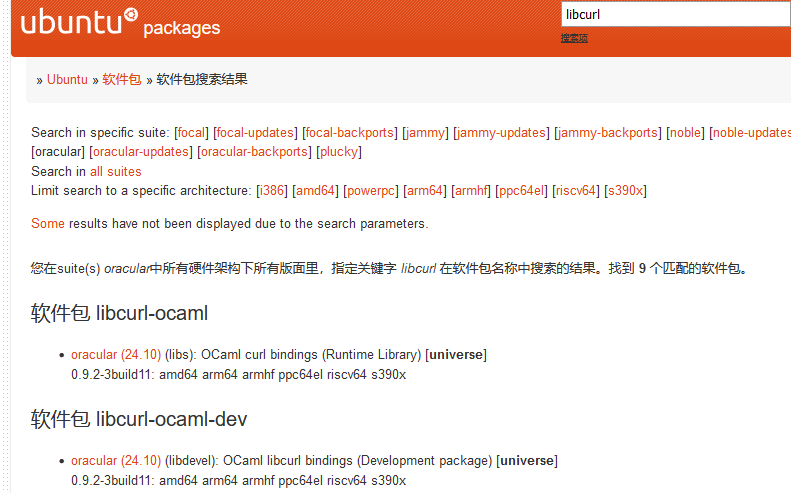791x493 pixels.
Task: Open oracular (24.10) link under libcurl-ocaml
Action: pos(116,355)
